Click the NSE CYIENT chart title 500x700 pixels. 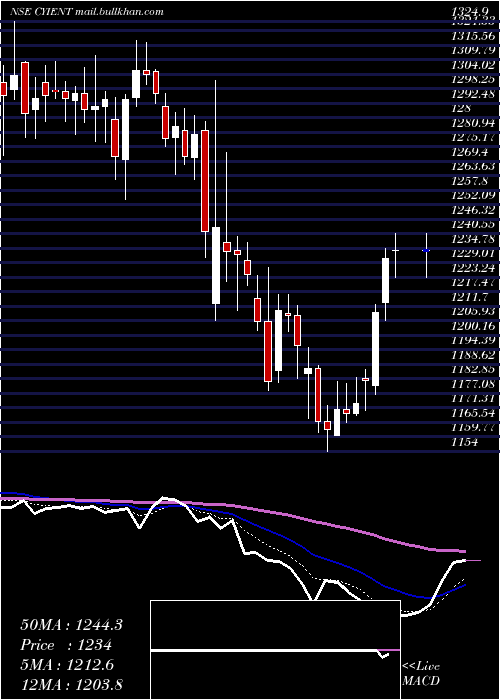pyautogui.click(x=87, y=12)
